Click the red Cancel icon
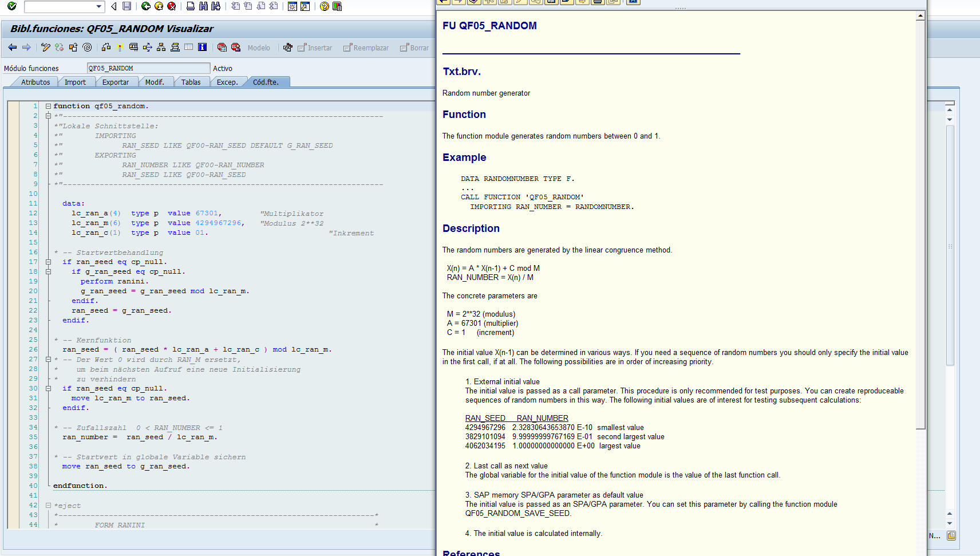This screenshot has width=980, height=556. click(171, 6)
